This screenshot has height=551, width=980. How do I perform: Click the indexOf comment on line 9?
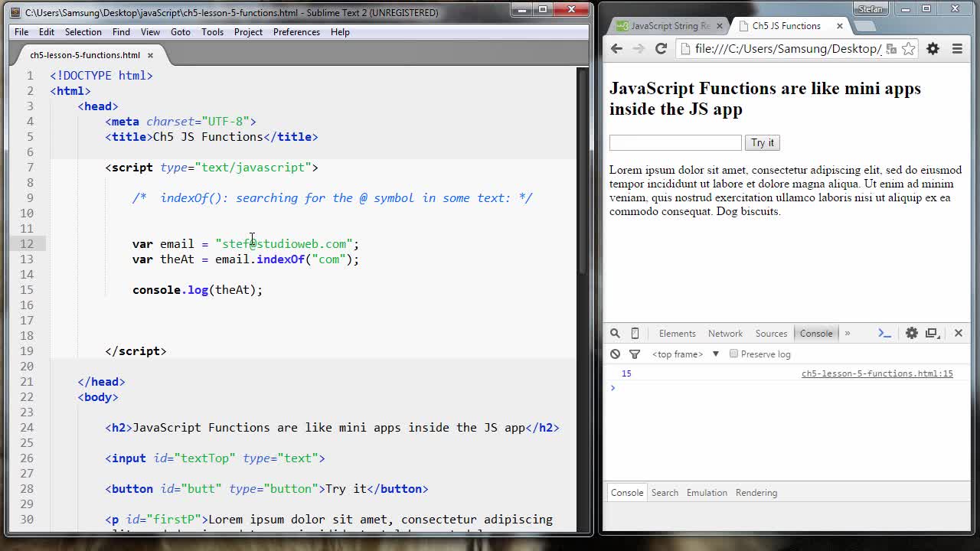point(332,197)
